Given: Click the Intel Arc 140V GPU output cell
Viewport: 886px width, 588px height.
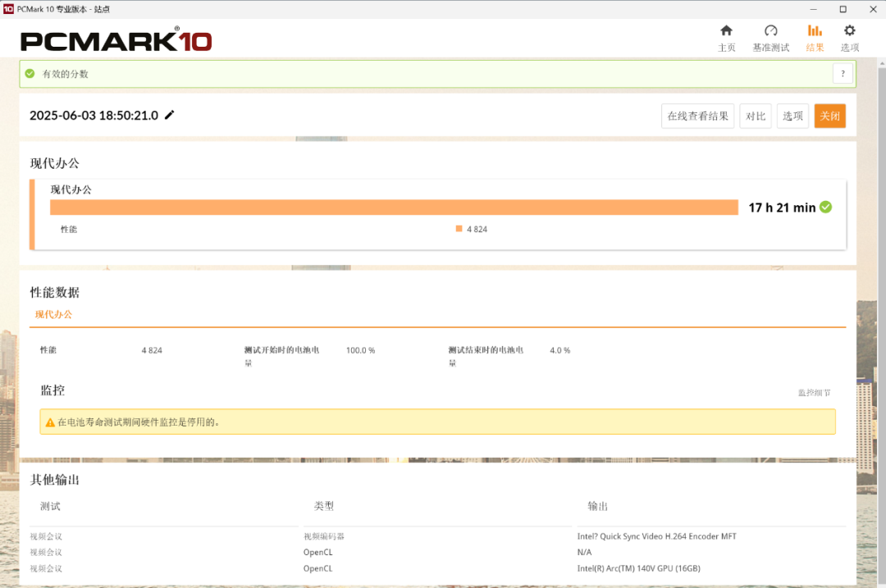Looking at the screenshot, I should (638, 568).
